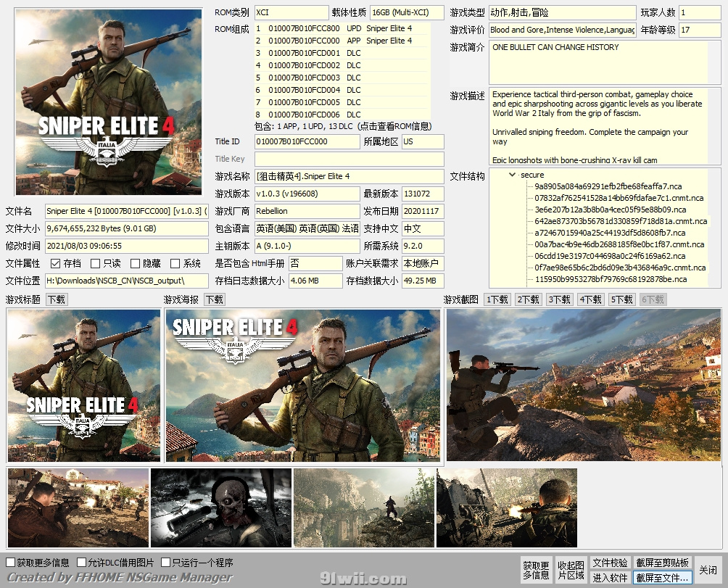Enable the 只读 read-only checkbox
The width and height of the screenshot is (728, 588).
tap(95, 264)
